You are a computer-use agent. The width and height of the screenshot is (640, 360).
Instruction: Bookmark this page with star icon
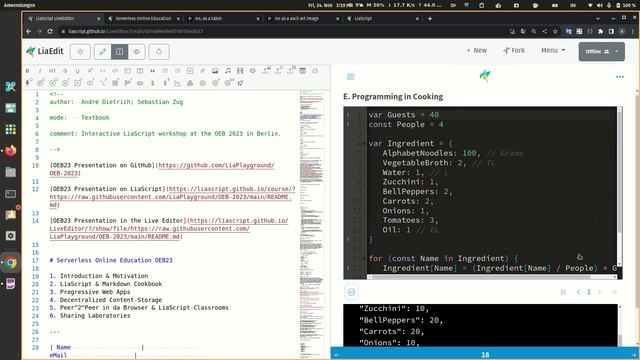click(555, 31)
